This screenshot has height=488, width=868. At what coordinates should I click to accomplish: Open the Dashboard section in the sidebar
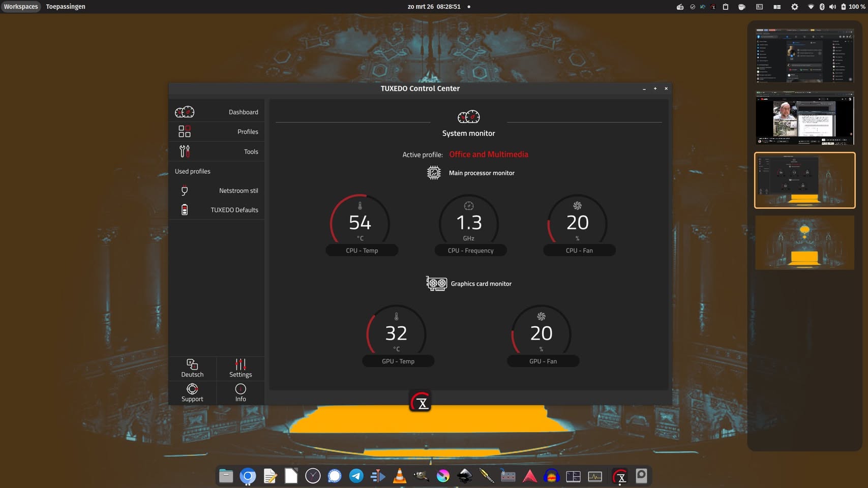tap(217, 112)
